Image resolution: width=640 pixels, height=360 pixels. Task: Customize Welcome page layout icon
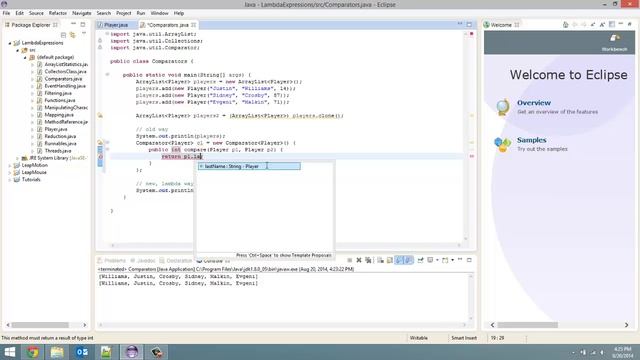click(612, 25)
